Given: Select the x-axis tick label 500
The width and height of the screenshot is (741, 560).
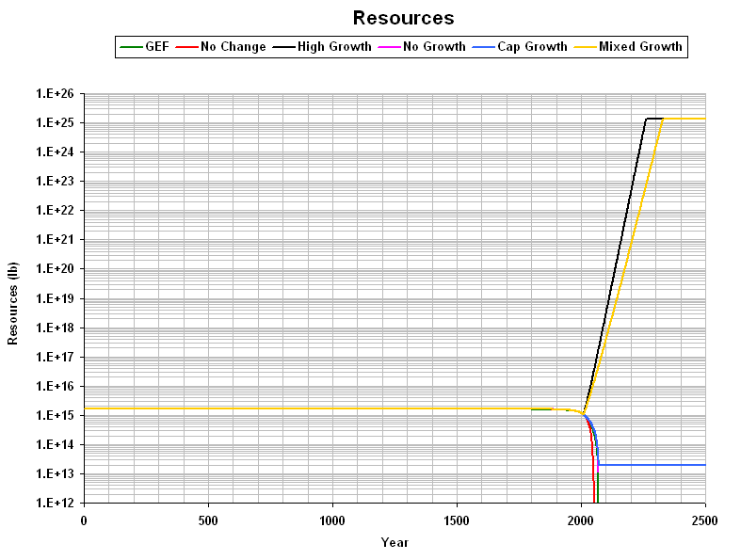Looking at the screenshot, I should coord(208,520).
